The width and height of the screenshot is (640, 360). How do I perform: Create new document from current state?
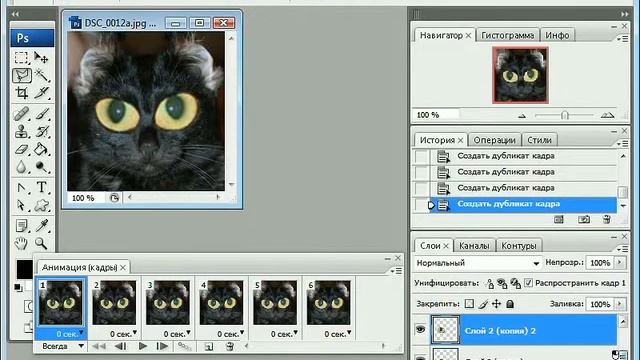tap(559, 220)
